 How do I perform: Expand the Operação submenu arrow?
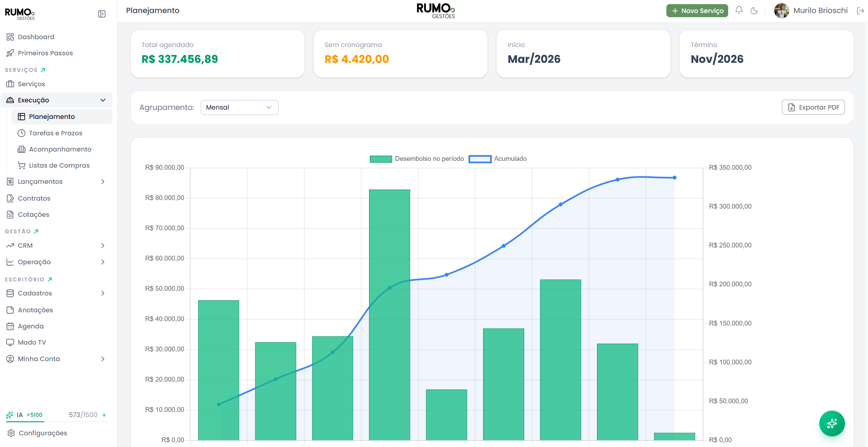pyautogui.click(x=103, y=262)
